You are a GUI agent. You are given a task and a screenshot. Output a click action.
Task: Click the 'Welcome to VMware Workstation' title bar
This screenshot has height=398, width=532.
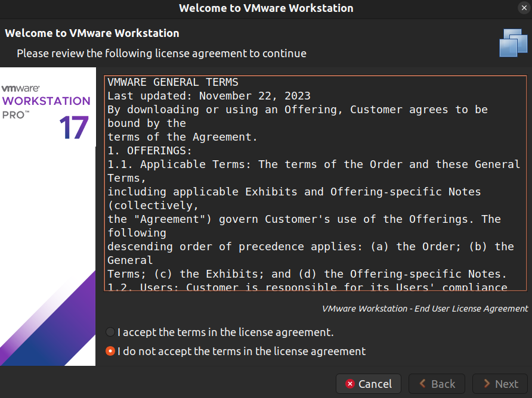266,8
